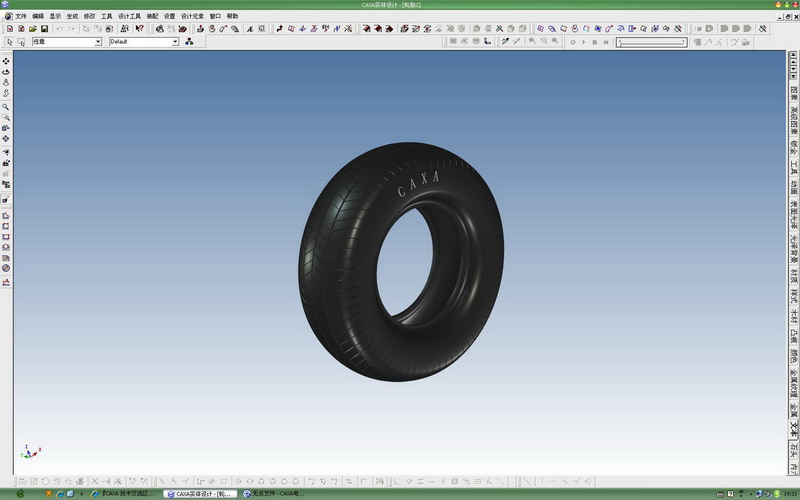The height and width of the screenshot is (500, 800).
Task: Click the animation timeline slider
Action: (652, 42)
